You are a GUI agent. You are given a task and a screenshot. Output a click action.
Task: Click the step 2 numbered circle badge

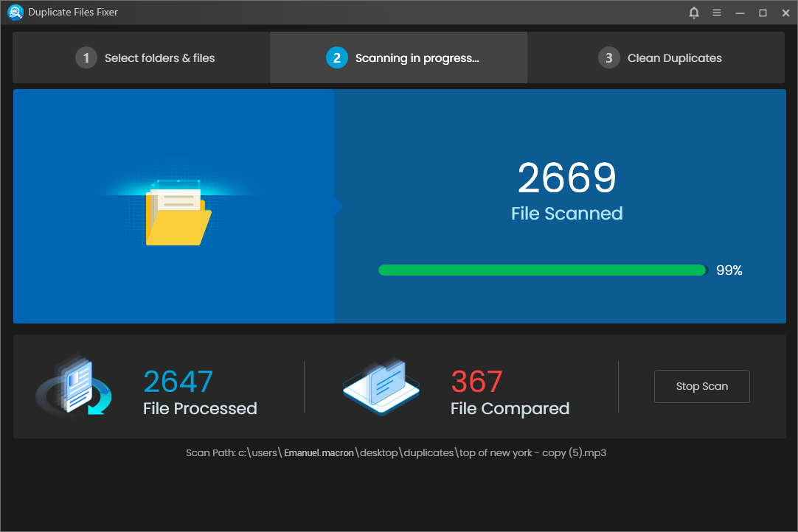click(337, 57)
